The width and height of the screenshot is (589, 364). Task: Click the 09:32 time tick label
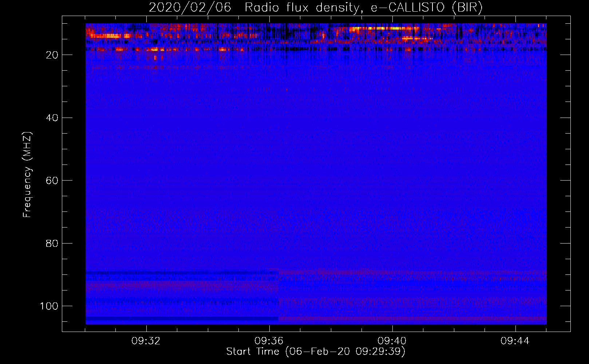(146, 341)
